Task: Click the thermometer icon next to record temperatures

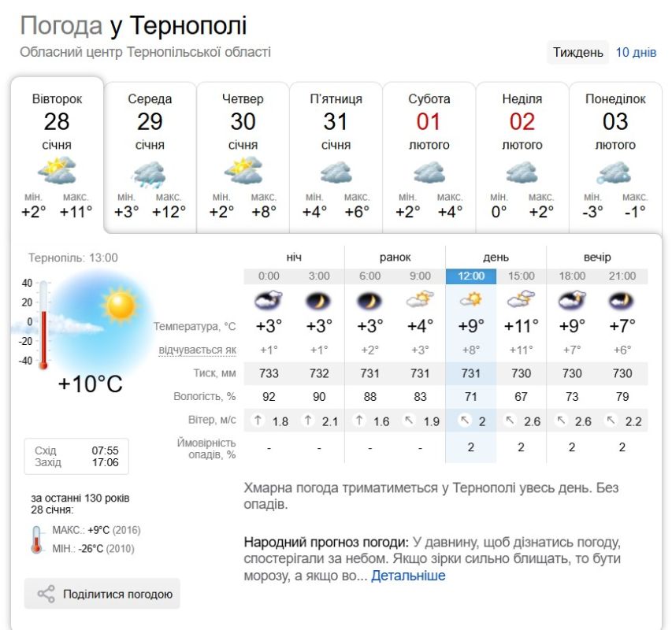Action: click(x=37, y=539)
